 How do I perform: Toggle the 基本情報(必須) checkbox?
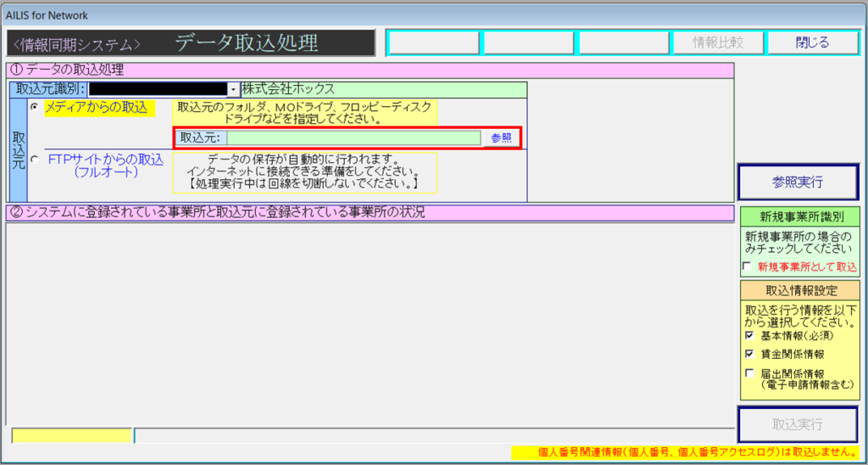pyautogui.click(x=748, y=336)
